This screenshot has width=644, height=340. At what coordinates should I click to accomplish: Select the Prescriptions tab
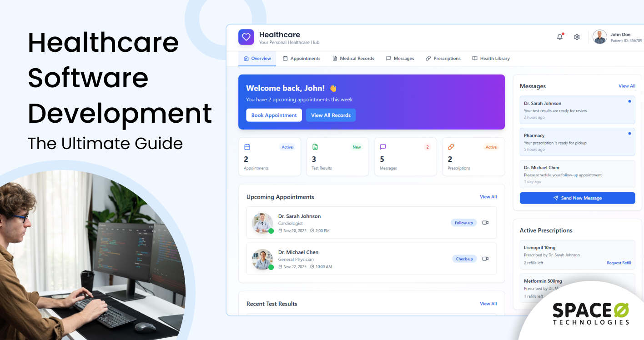(x=443, y=59)
